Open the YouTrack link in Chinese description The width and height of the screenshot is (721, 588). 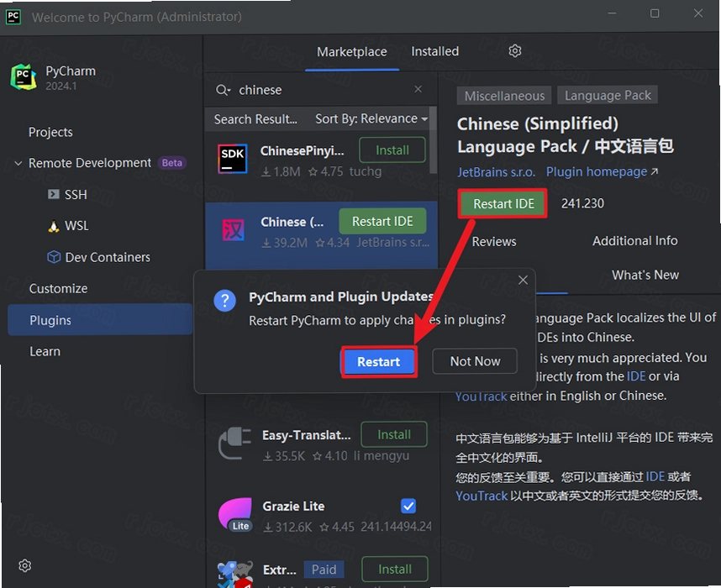click(482, 496)
